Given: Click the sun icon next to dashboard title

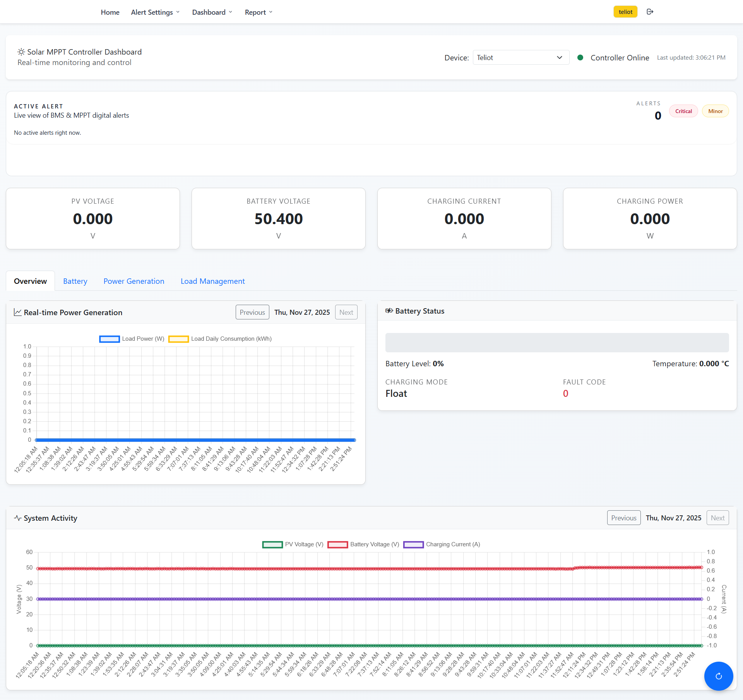Looking at the screenshot, I should click(21, 52).
